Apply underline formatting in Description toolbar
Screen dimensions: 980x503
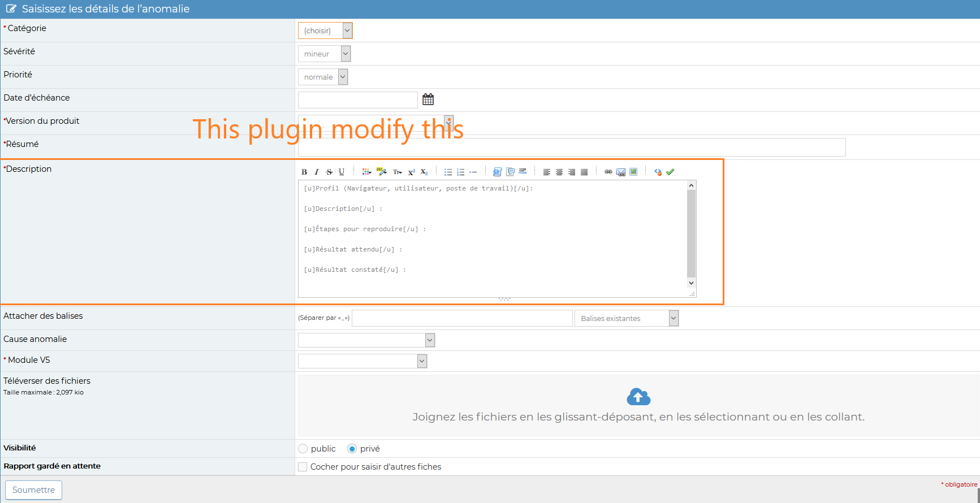pyautogui.click(x=342, y=172)
